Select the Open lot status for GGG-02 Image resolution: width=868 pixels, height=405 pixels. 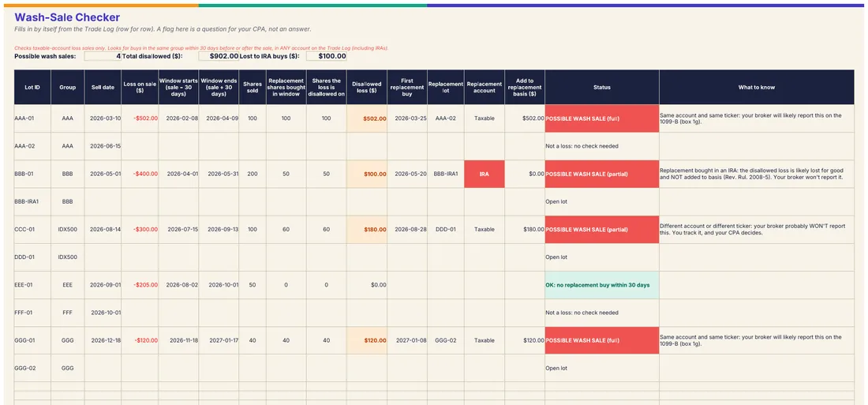tap(602, 368)
